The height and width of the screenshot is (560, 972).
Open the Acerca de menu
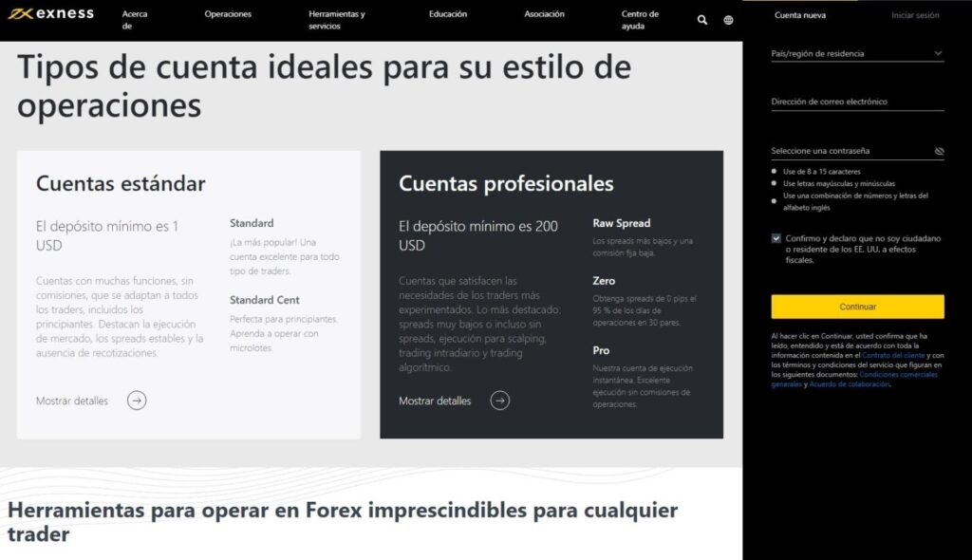134,20
